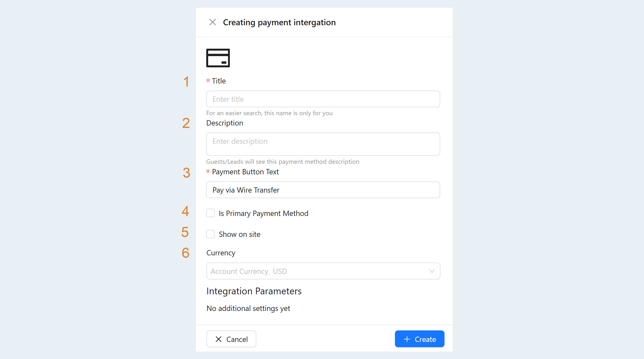The image size is (644, 359).
Task: Click the credit card integration icon
Action: pyautogui.click(x=218, y=58)
